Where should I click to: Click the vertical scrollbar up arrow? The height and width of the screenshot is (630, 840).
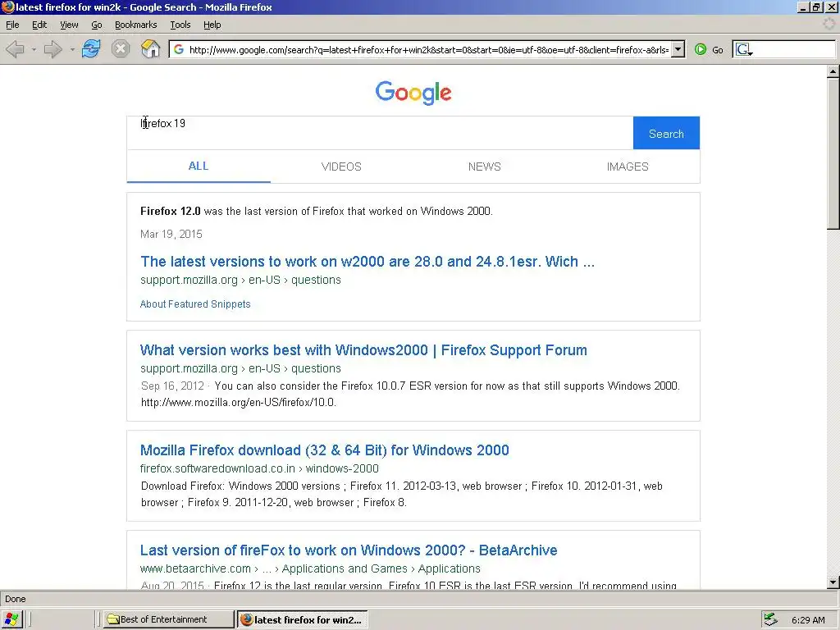point(833,71)
